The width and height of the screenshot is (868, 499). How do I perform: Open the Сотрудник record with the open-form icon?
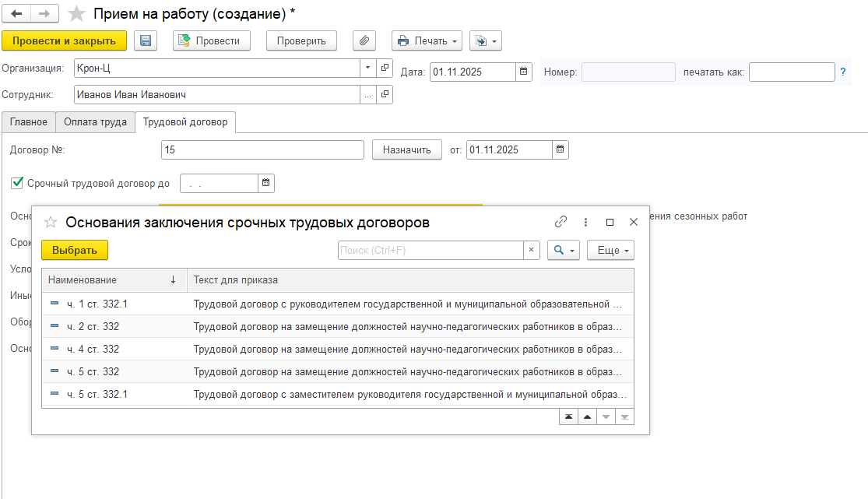pos(385,95)
